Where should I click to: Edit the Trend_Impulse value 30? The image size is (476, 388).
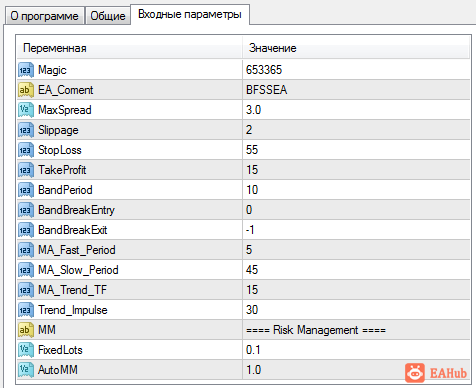pos(356,310)
